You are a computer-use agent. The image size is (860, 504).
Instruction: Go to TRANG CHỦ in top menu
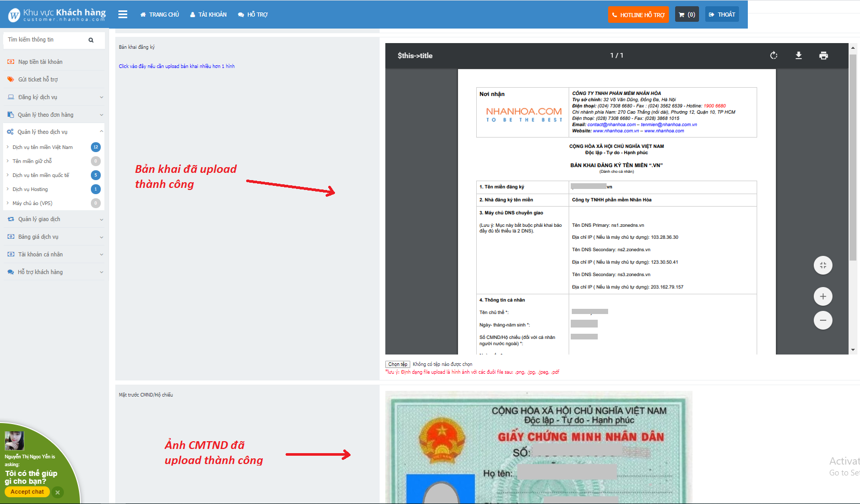coord(159,15)
